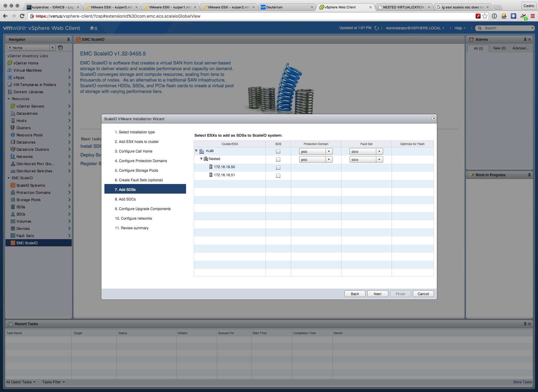The image size is (538, 392).
Task: Enable SDS checkbox for vLab datacenter
Action: tap(278, 151)
